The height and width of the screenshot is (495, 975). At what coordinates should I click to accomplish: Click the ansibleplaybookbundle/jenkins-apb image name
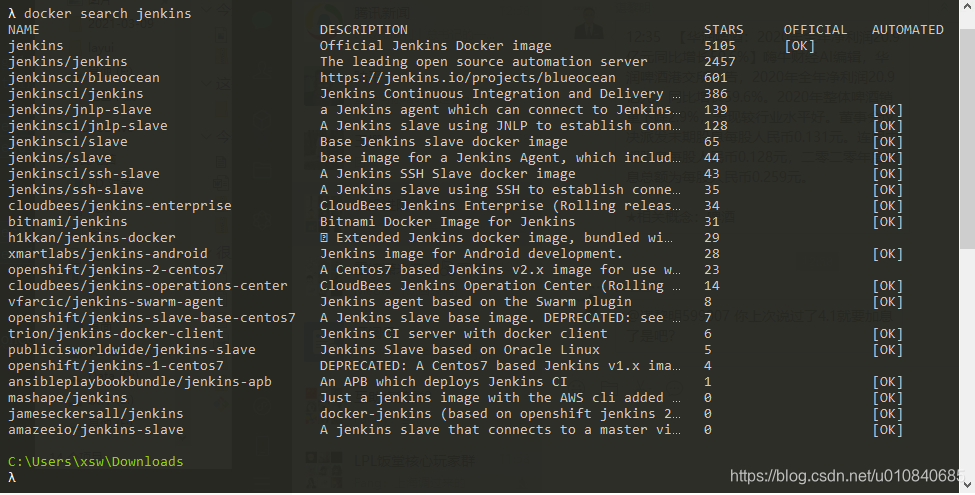click(x=140, y=382)
